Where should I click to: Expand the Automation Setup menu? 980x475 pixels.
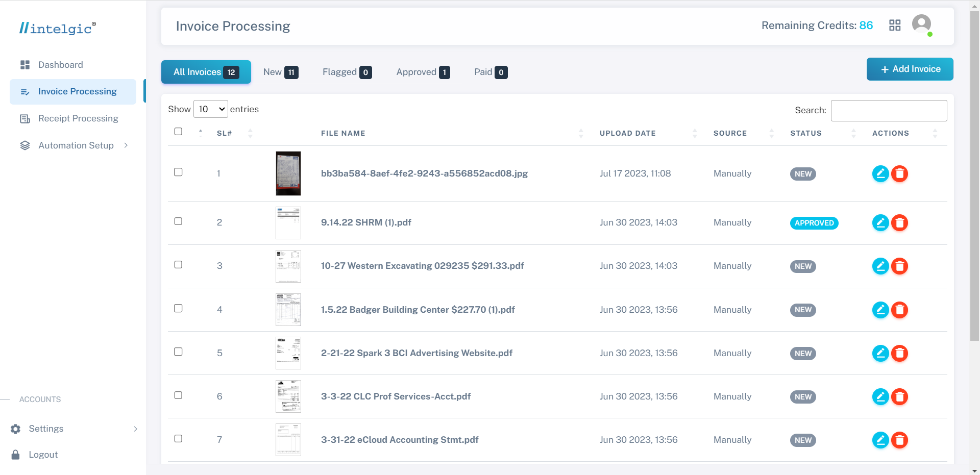pyautogui.click(x=77, y=145)
